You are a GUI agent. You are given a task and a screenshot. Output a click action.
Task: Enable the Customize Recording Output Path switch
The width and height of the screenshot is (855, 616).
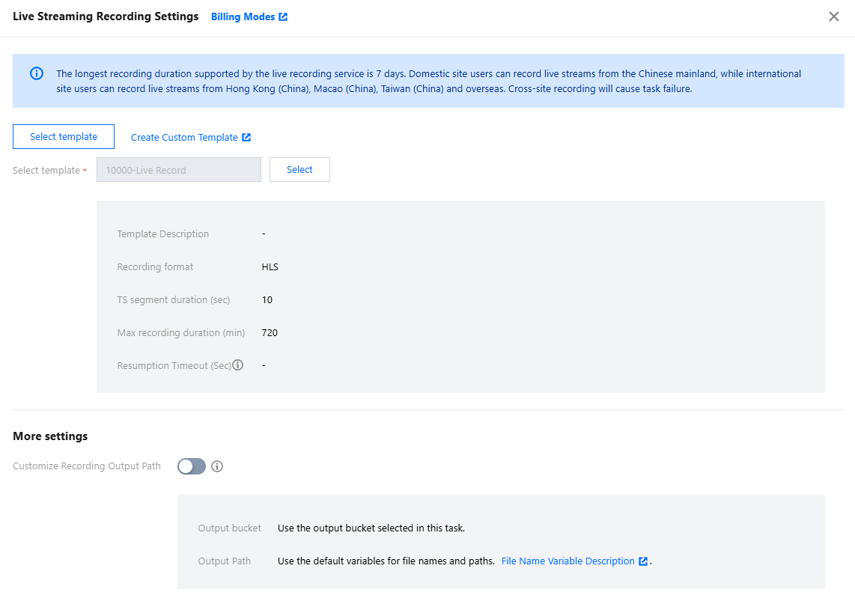coord(192,466)
